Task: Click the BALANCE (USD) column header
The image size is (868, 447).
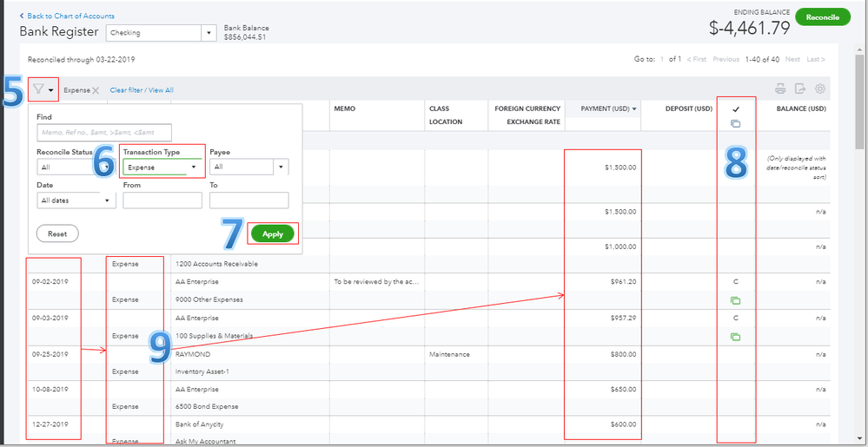Action: point(801,108)
